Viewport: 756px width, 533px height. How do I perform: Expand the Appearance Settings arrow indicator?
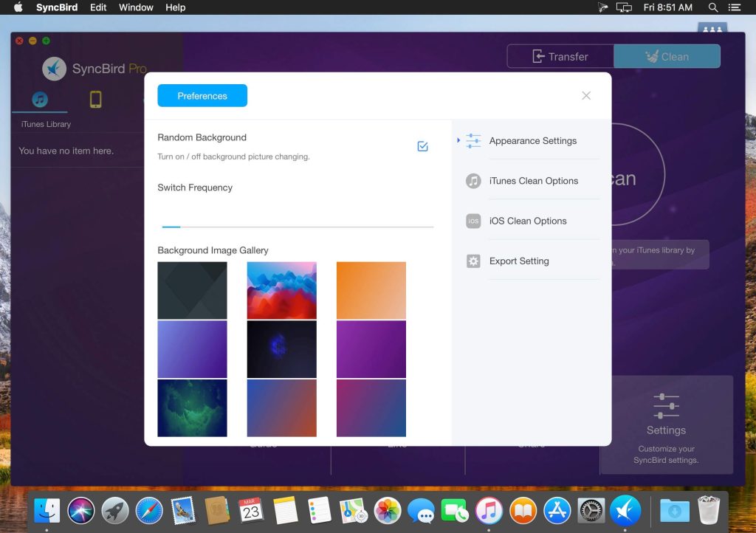[458, 140]
